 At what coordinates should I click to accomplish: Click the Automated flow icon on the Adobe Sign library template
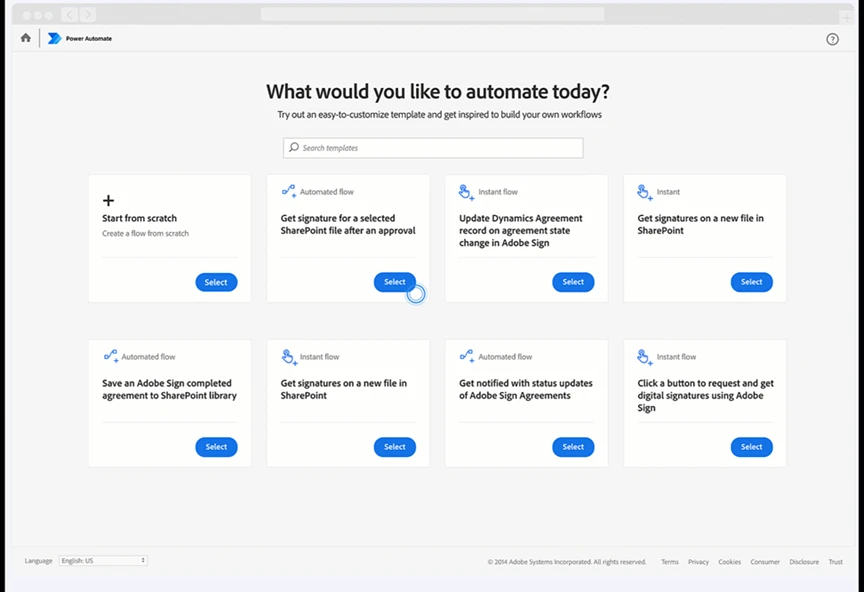click(110, 356)
